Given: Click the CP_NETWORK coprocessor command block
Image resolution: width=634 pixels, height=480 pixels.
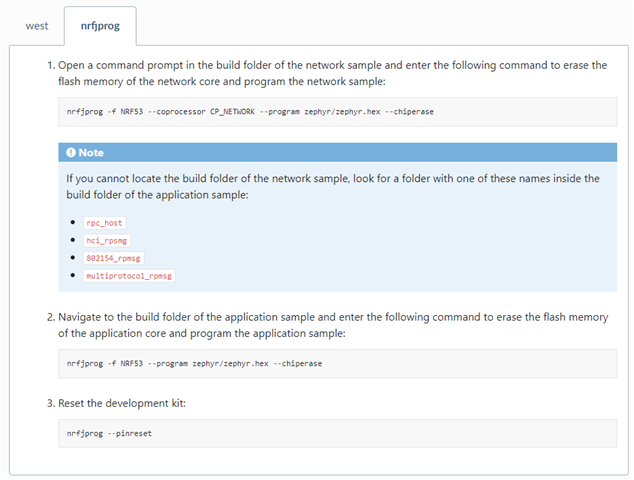Looking at the screenshot, I should point(338,112).
